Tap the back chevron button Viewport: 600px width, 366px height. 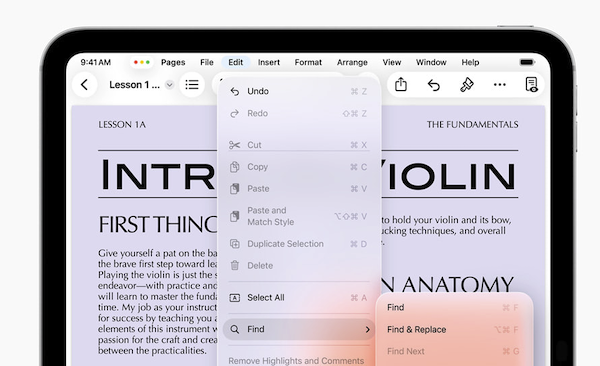85,85
